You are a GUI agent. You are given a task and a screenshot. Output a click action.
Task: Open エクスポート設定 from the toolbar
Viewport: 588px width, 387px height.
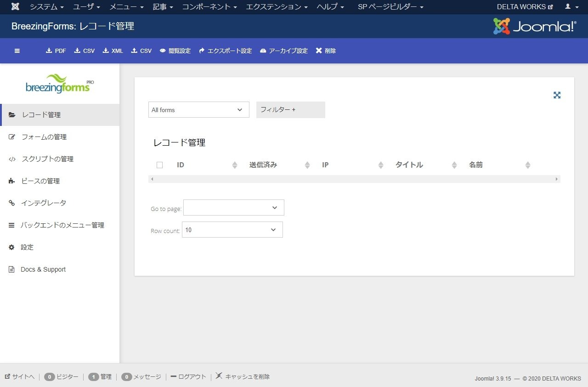click(225, 51)
